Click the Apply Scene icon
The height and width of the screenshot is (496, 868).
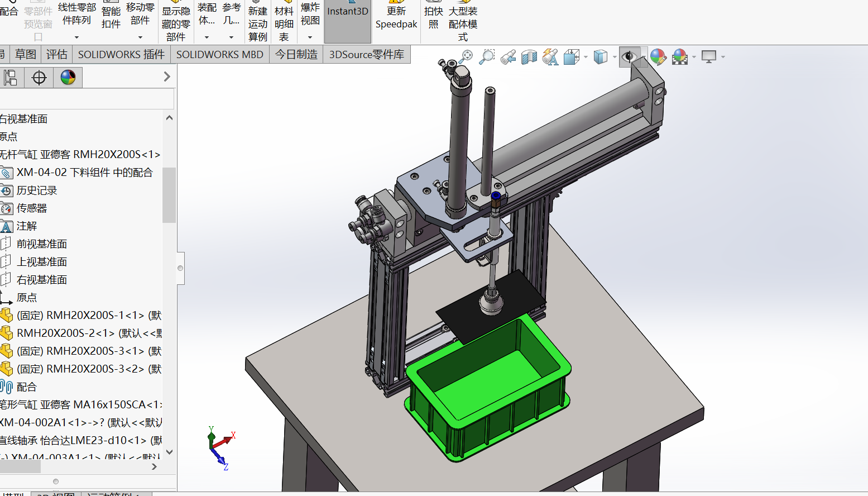tap(679, 57)
